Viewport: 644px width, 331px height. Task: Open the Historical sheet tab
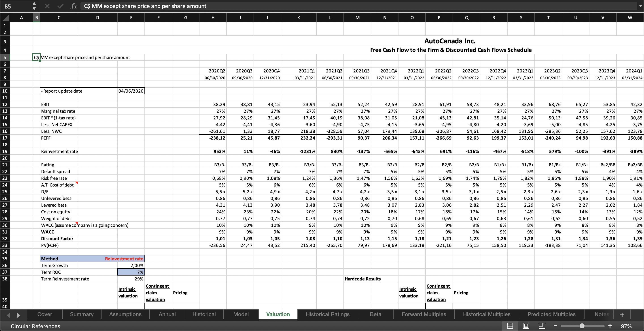pos(204,314)
